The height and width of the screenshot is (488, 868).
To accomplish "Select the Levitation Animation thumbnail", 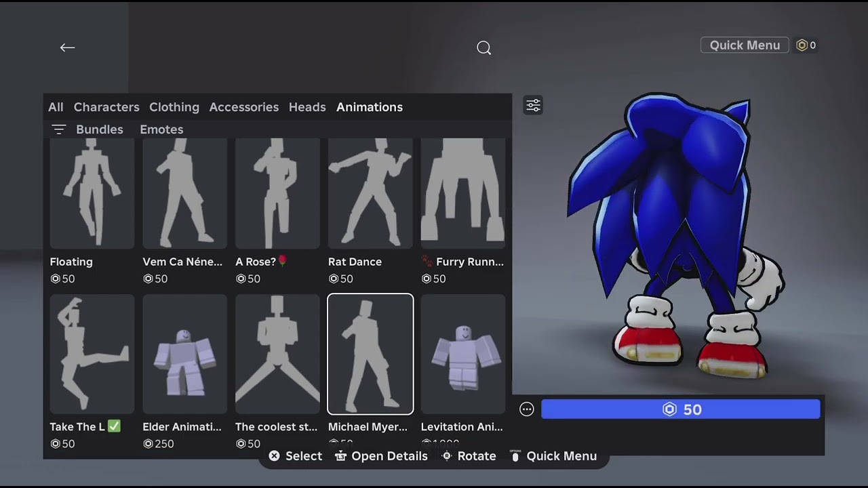I will [463, 354].
